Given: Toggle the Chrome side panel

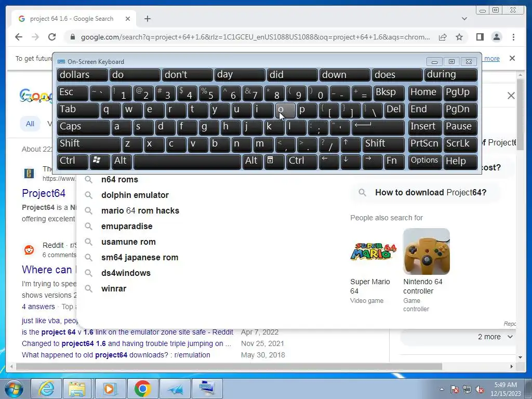Looking at the screenshot, I should click(x=480, y=37).
